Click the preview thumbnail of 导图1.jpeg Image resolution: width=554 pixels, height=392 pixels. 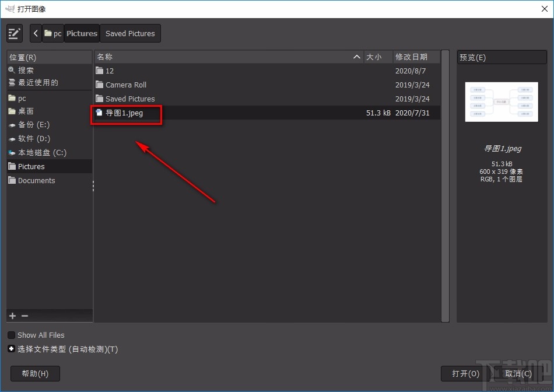(502, 102)
